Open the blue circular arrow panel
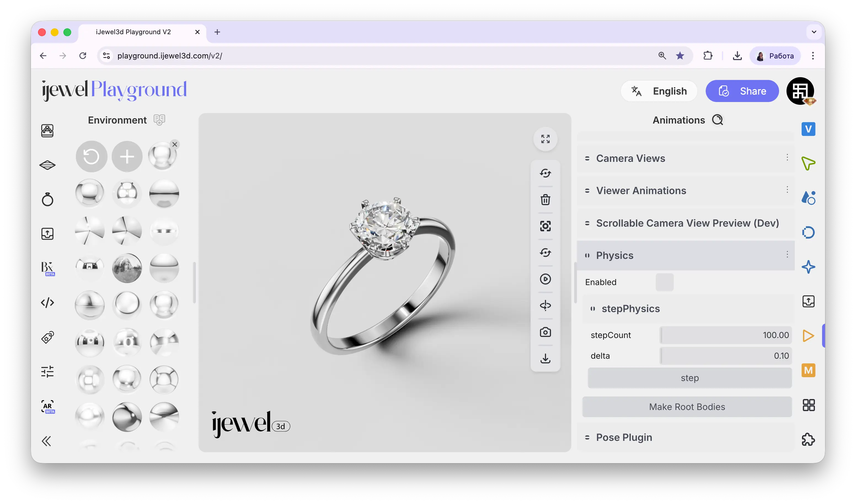 808,232
